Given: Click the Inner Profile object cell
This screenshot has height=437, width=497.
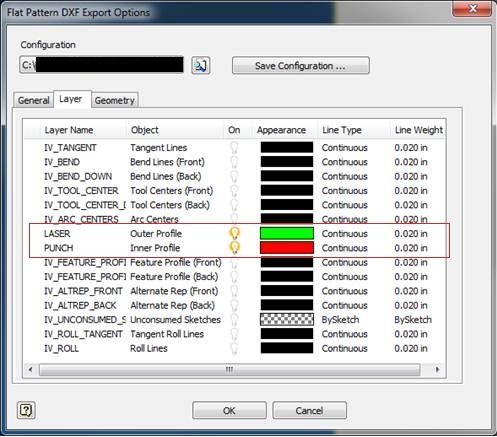Looking at the screenshot, I should [155, 248].
